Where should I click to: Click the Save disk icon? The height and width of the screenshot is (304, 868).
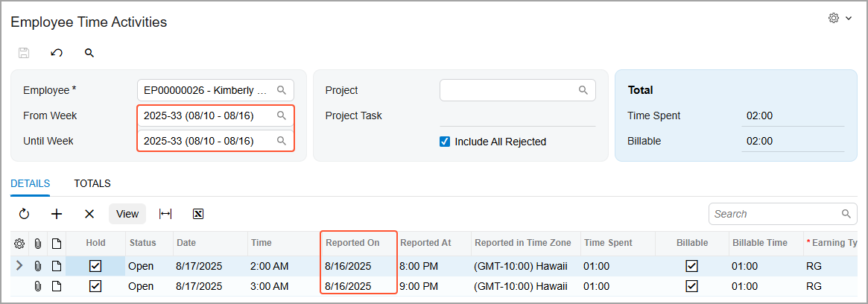click(24, 53)
